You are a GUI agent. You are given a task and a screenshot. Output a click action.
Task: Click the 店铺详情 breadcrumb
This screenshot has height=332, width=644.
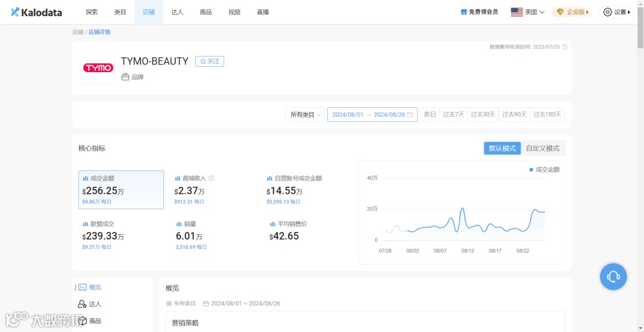[x=100, y=32]
